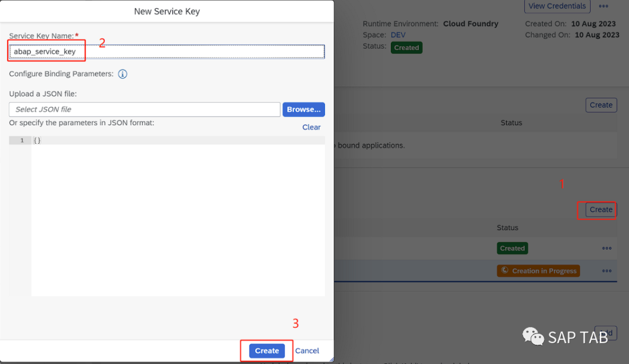Confirm with the blue Create button
Image resolution: width=629 pixels, height=364 pixels.
point(267,351)
